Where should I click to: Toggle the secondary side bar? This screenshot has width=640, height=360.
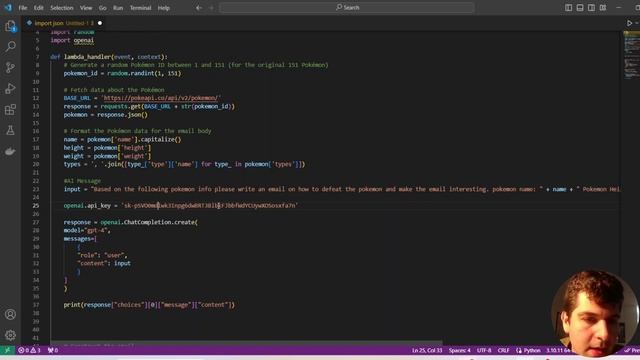tap(591, 8)
